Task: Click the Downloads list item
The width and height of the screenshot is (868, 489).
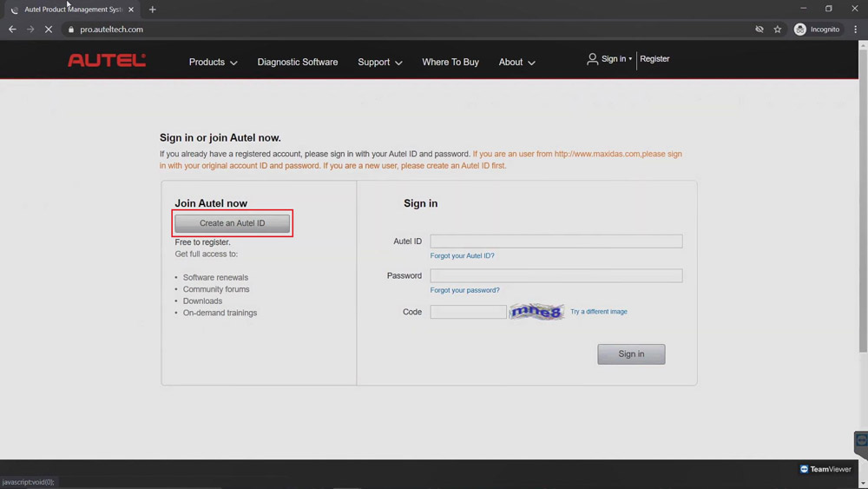Action: [x=202, y=301]
